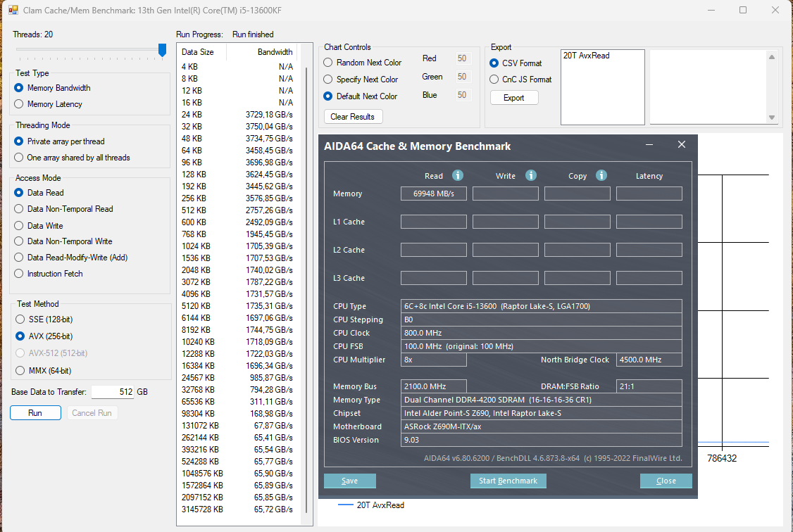This screenshot has width=793, height=532.
Task: Click the 1024 KB result row
Action: pos(237,246)
